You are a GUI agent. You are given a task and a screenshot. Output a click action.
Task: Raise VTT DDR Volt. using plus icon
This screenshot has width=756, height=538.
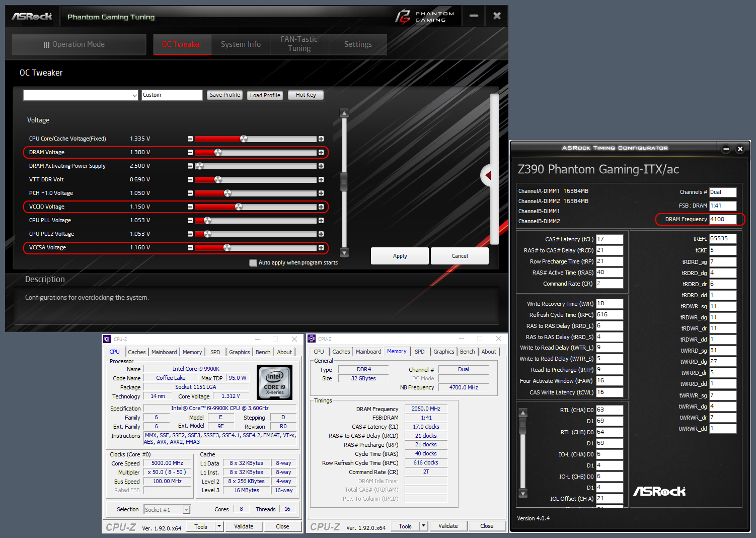(x=321, y=180)
